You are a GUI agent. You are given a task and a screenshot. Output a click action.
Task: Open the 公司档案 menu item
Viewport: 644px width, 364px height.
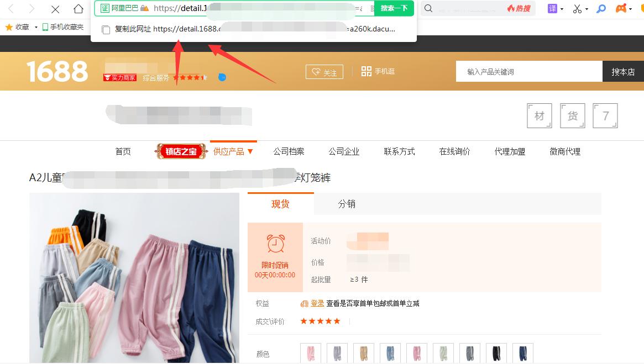(288, 151)
